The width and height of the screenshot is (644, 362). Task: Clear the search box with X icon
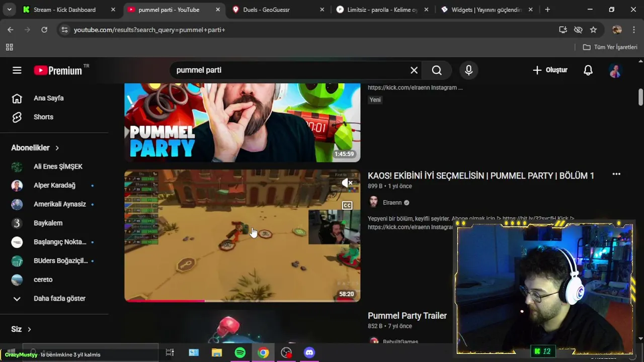pos(414,70)
